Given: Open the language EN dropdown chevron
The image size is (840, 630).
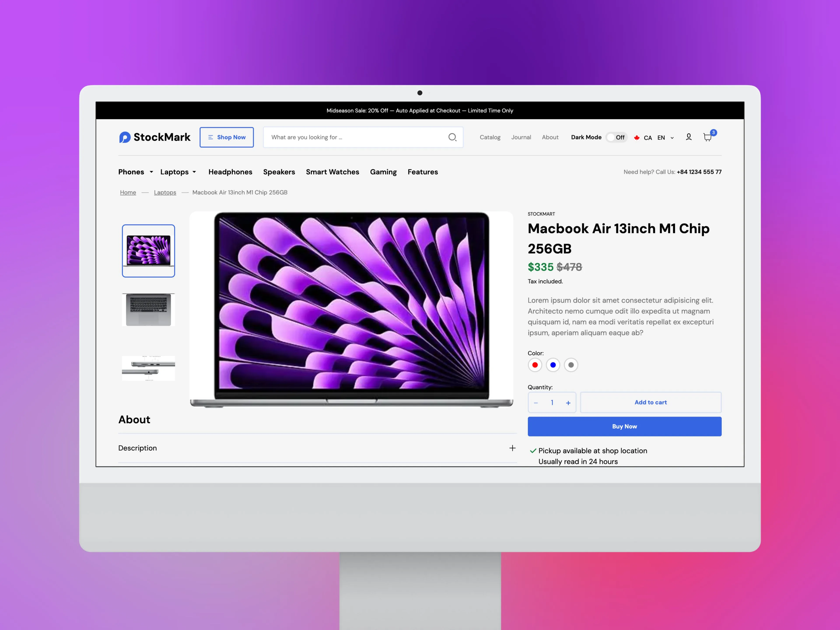Looking at the screenshot, I should point(672,138).
